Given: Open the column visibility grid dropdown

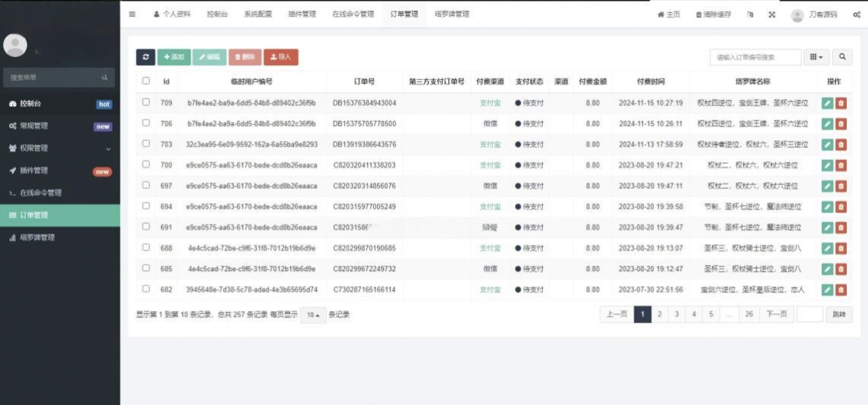Looking at the screenshot, I should click(x=817, y=57).
